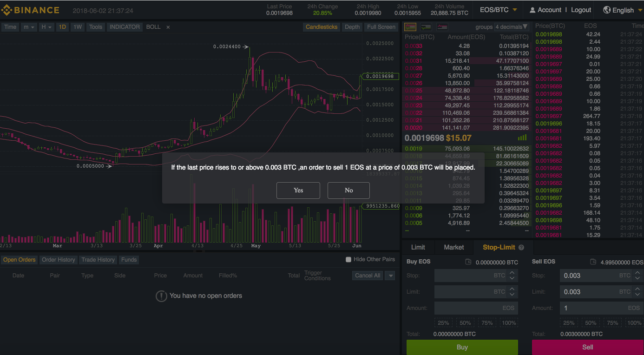Open chart in Full Screen
This screenshot has height=355, width=644.
(381, 27)
